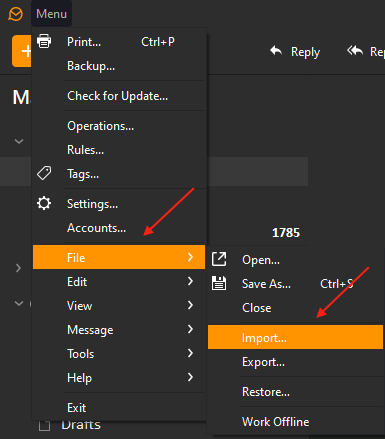Screen dimensions: 385x439
Task: Select Import... in File submenu
Action: pyautogui.click(x=296, y=337)
